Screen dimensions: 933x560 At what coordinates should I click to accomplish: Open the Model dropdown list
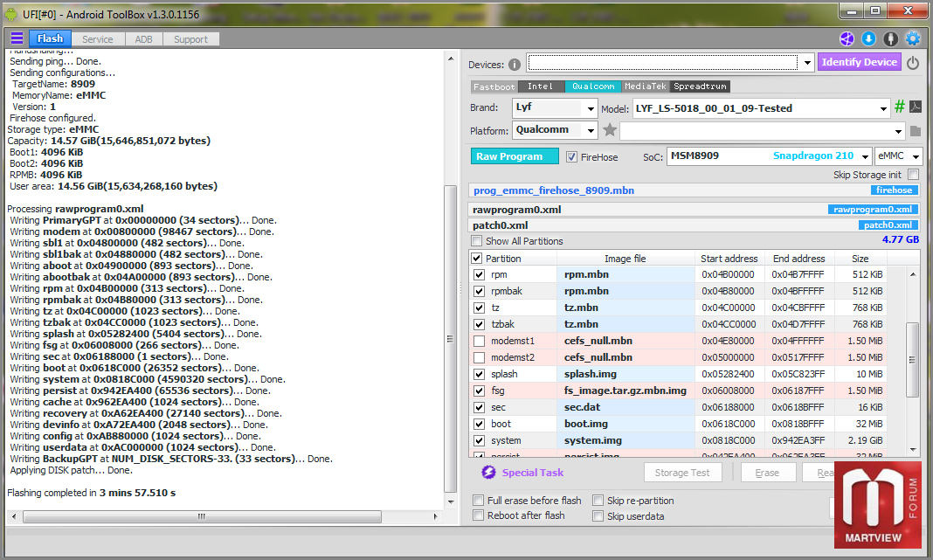click(x=883, y=108)
